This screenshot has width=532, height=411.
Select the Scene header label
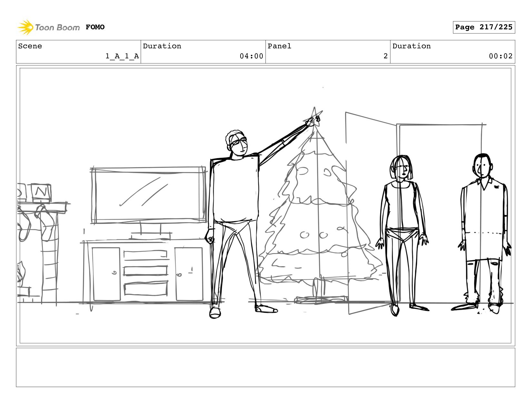[x=30, y=46]
